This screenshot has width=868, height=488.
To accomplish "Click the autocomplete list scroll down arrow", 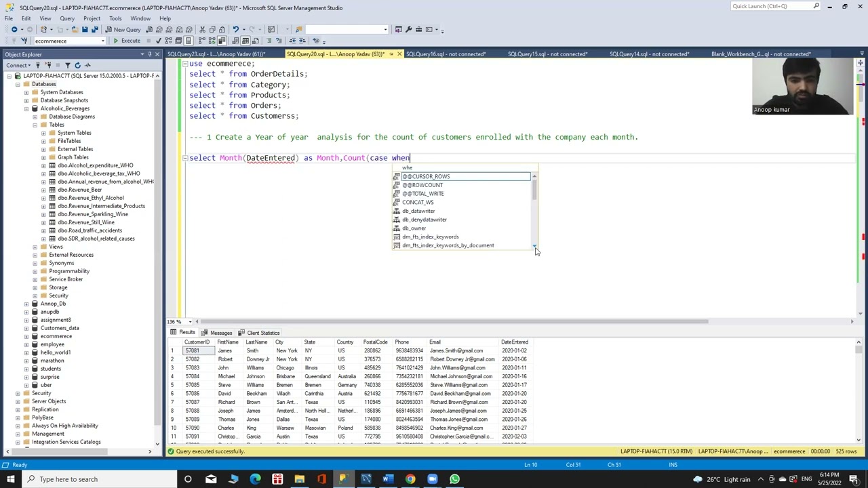I will pos(534,246).
